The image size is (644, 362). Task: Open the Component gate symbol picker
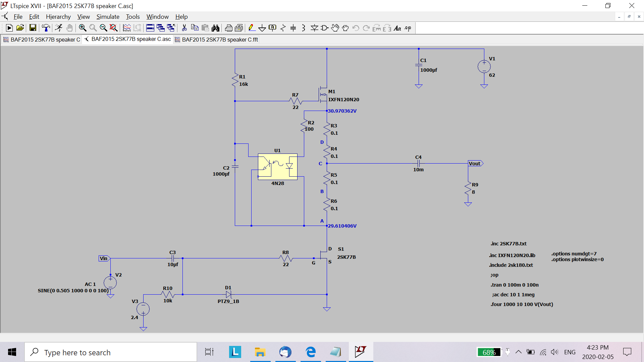[x=325, y=28]
